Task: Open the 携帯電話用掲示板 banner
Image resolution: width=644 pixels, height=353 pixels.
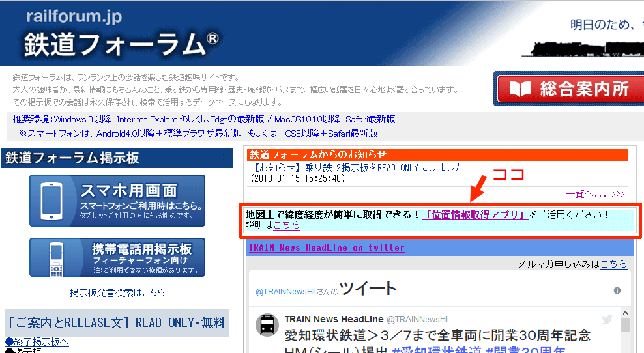Action: pyautogui.click(x=117, y=257)
